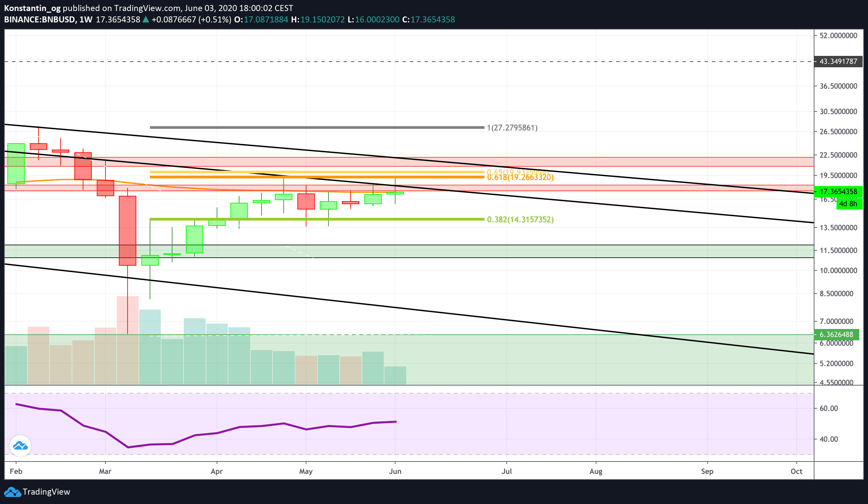
Task: Click the BINANCE:BNBUSD symbol label
Action: (40, 20)
